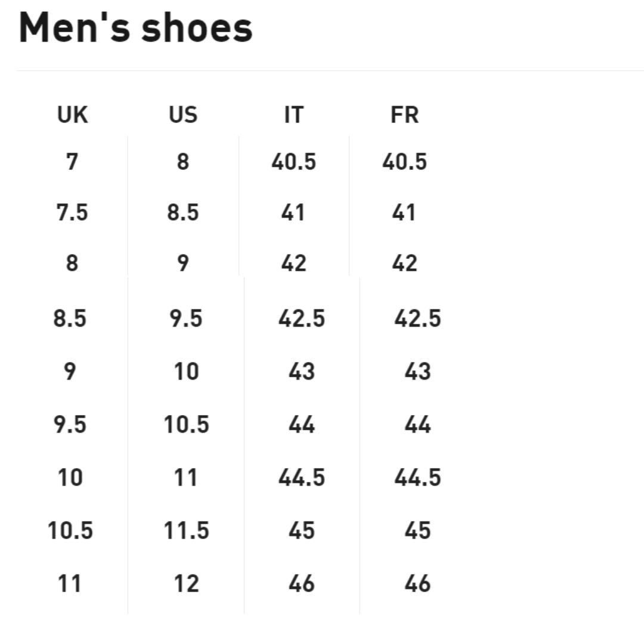This screenshot has height=644, width=644.
Task: Select UK size 8.5 cell
Action: click(x=70, y=318)
